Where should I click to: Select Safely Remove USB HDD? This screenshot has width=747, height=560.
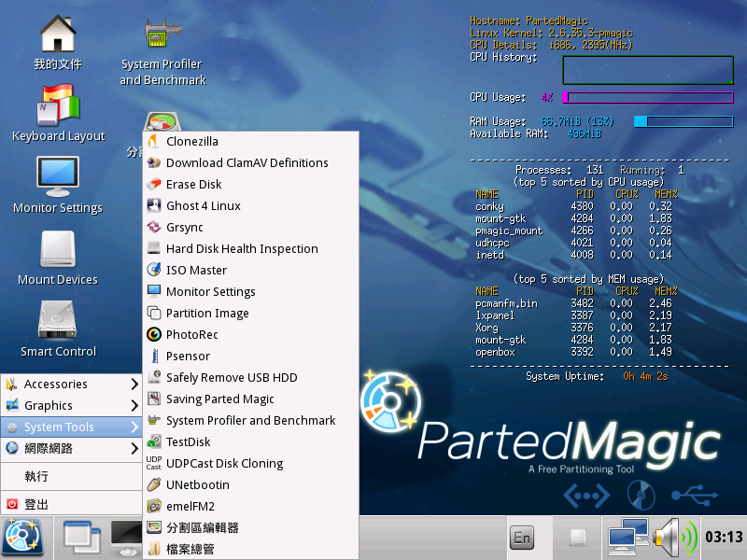250,377
